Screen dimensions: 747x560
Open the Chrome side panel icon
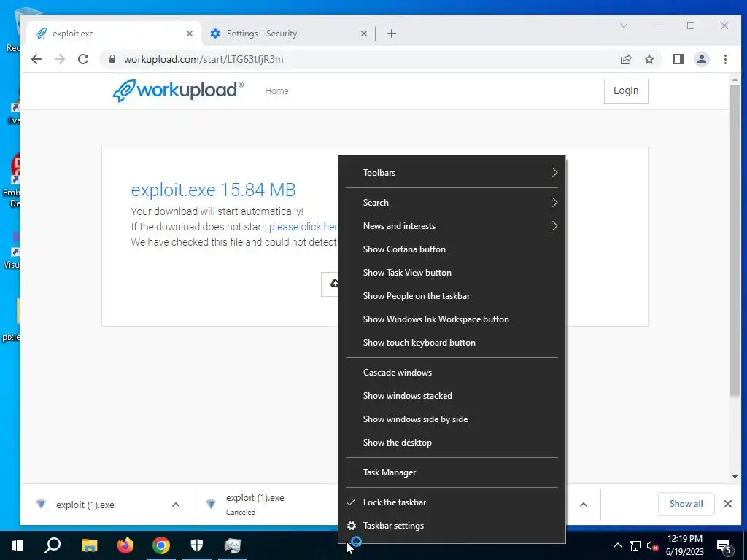pos(678,59)
